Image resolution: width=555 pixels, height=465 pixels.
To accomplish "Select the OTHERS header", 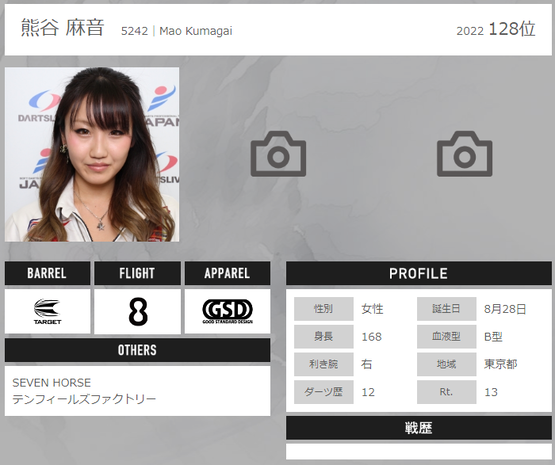I will [x=137, y=350].
